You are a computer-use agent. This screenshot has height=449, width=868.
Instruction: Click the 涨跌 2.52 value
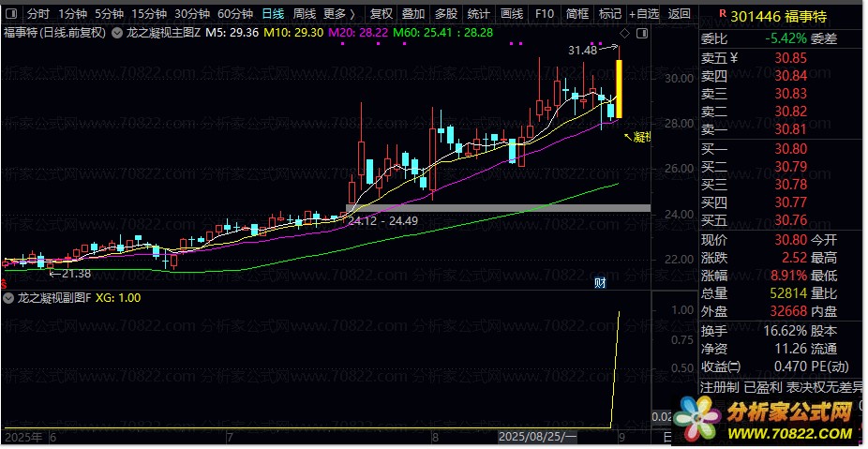coord(794,258)
